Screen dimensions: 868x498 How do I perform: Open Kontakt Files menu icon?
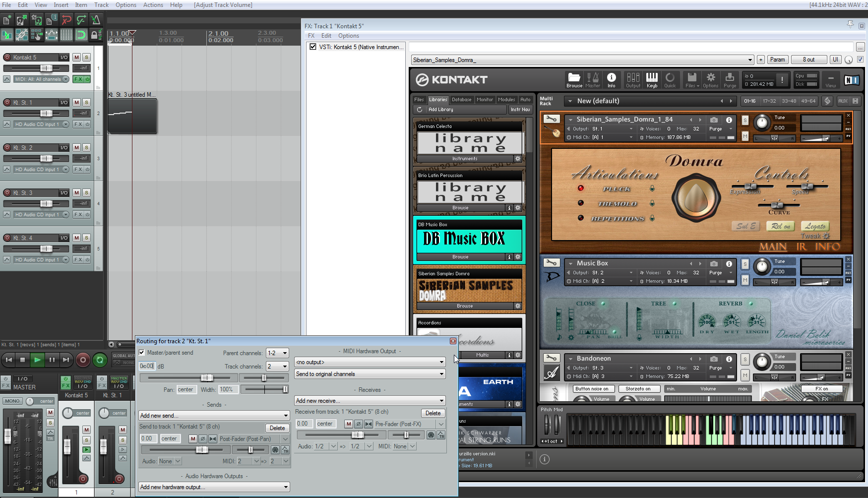(692, 79)
